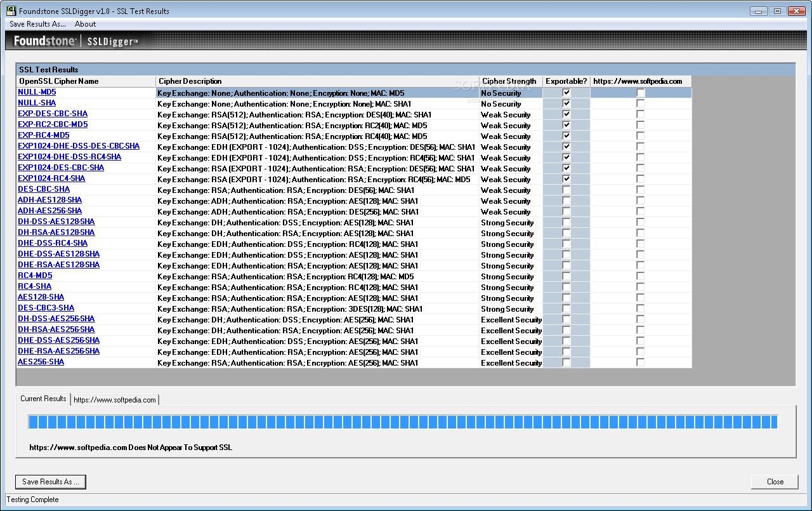This screenshot has height=511, width=812.
Task: Open the DHE-RSA-AES128-SHA cipher link
Action: click(x=59, y=265)
